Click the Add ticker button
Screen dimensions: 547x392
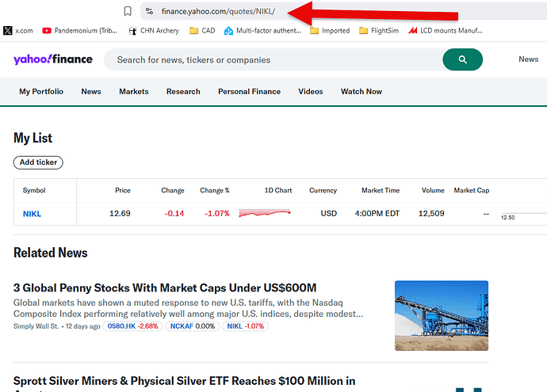38,162
